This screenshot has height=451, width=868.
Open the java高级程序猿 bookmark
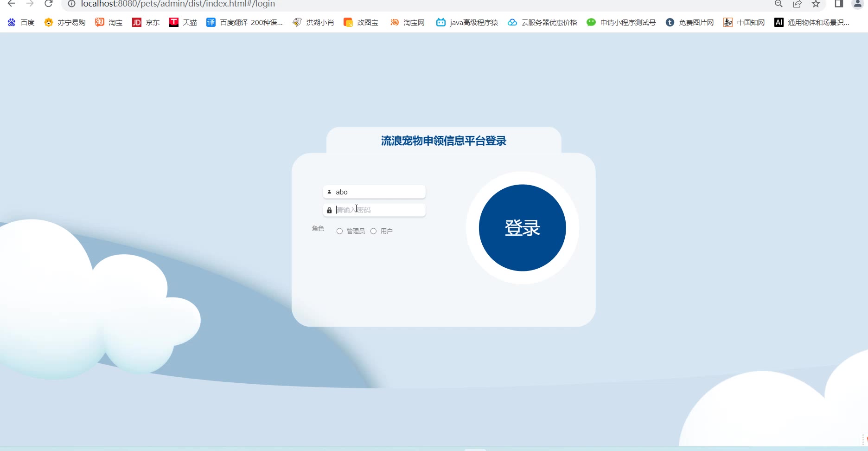(467, 22)
